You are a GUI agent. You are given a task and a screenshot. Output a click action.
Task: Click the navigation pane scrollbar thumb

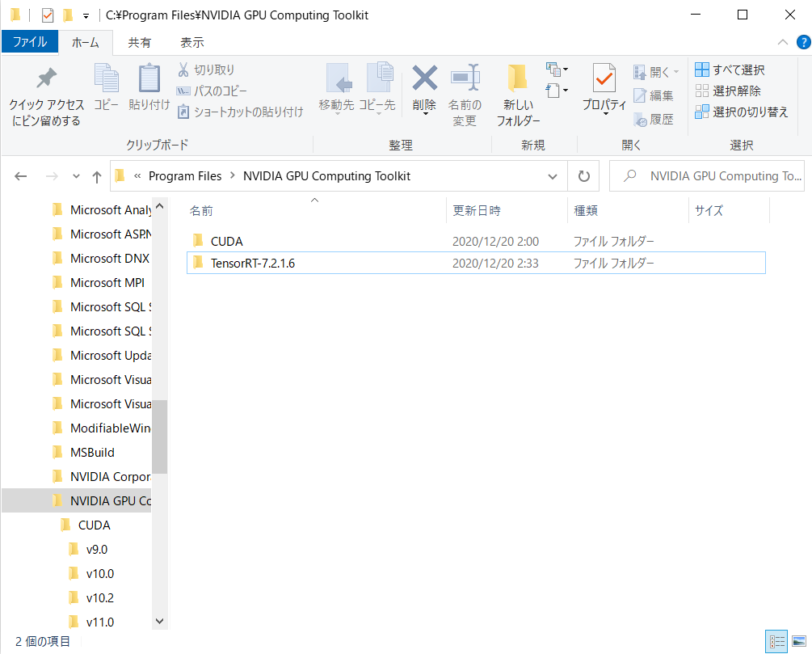tap(159, 437)
